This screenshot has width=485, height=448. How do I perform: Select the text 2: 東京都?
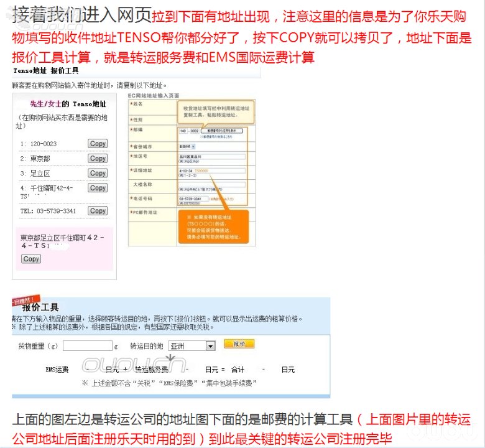tap(35, 159)
